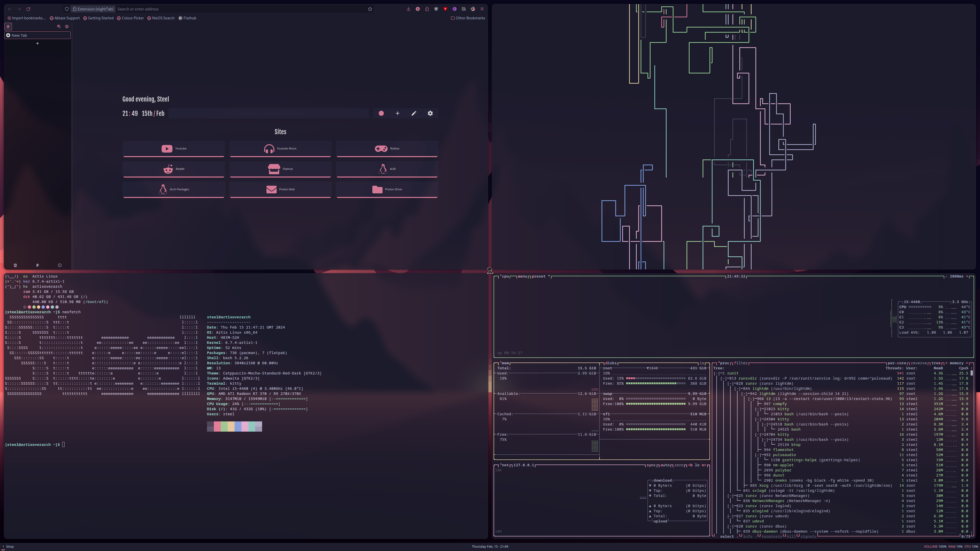
Task: Click the trash icon in nightTab's sidebar
Action: [15, 265]
